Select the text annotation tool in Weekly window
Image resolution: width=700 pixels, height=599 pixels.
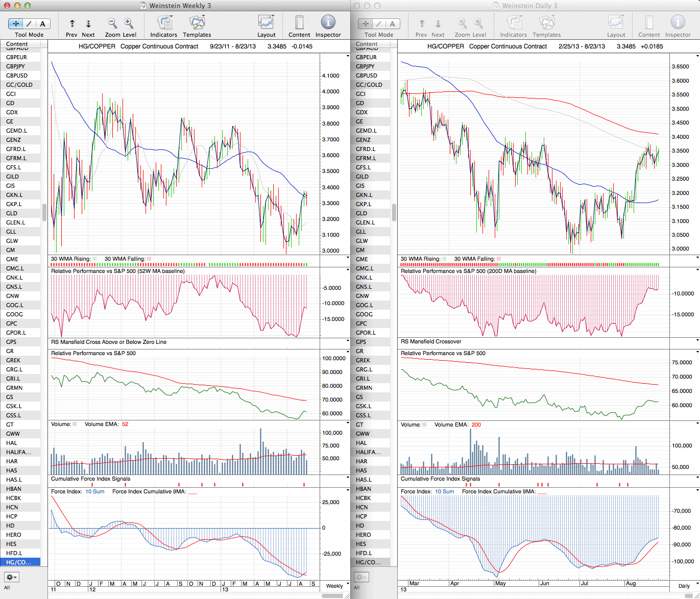click(42, 24)
